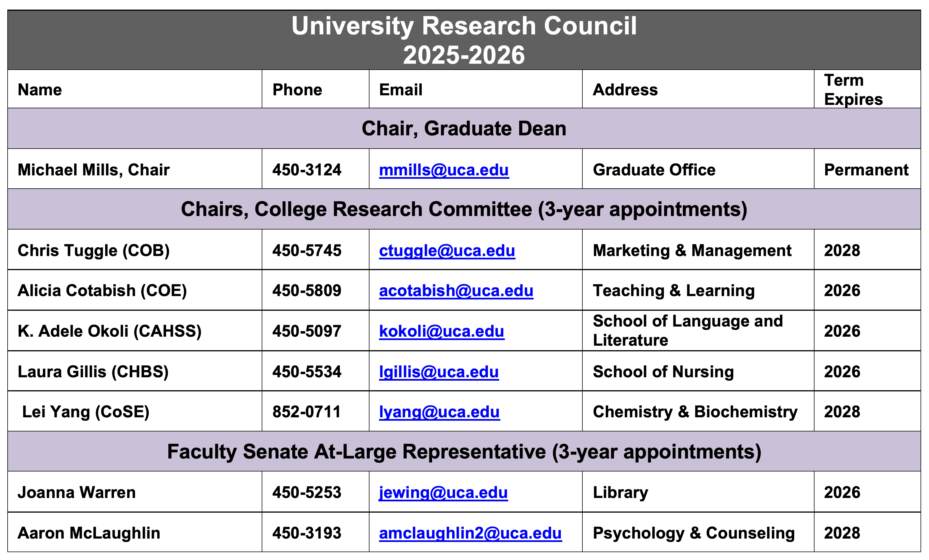Click the University Research Council title
Screen dimensions: 929x560
pyautogui.click(x=464, y=26)
